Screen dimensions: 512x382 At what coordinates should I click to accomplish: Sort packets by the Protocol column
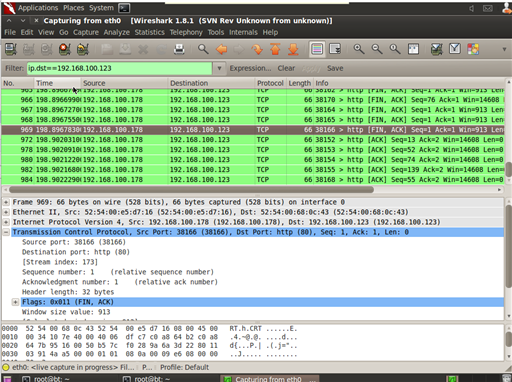click(x=270, y=83)
